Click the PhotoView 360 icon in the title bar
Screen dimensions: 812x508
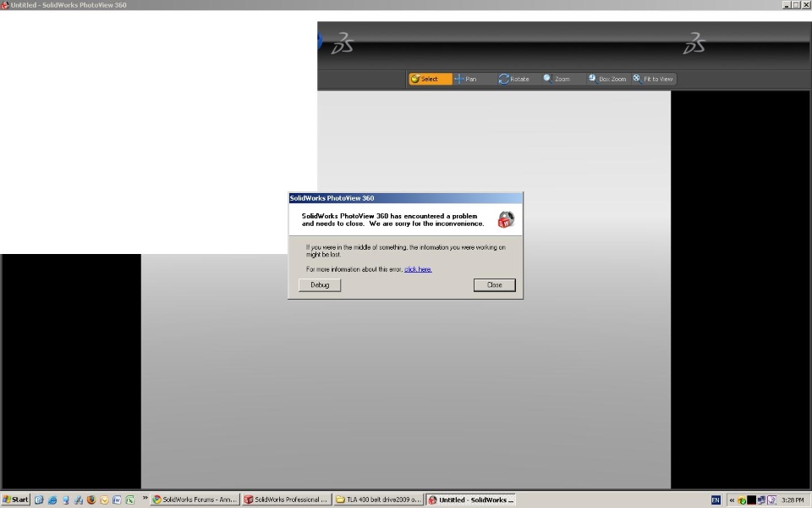[x=5, y=5]
